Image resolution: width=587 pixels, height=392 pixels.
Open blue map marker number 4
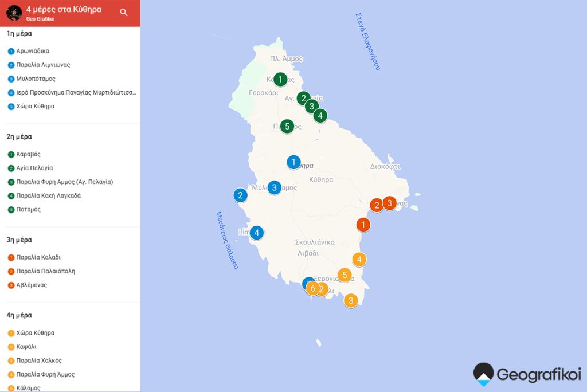pyautogui.click(x=256, y=233)
